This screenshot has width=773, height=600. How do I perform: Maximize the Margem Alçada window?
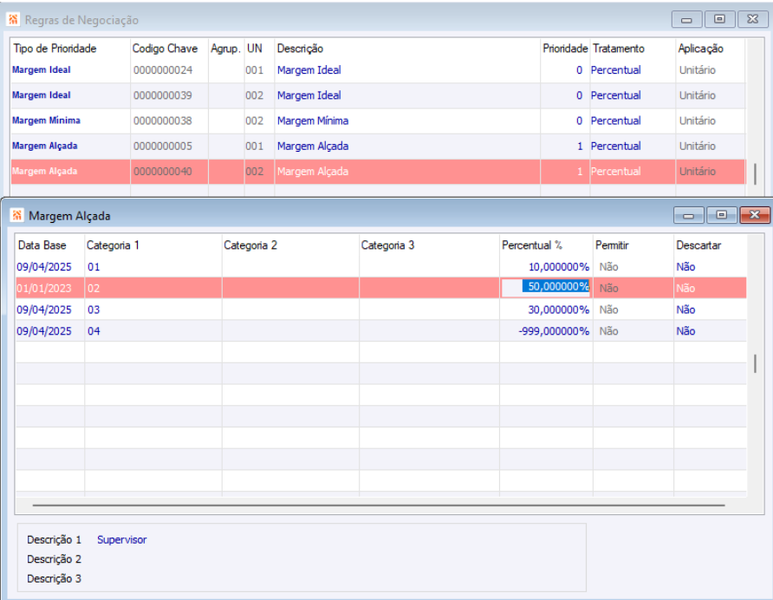point(722,215)
